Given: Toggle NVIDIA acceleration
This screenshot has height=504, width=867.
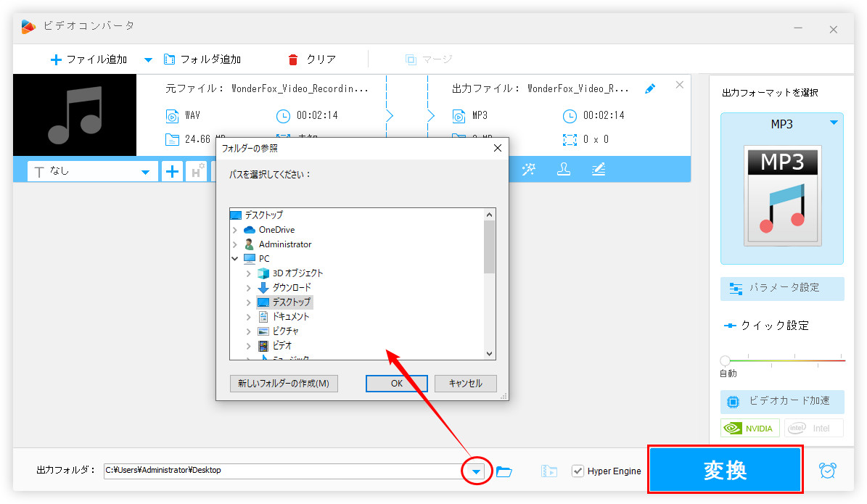Looking at the screenshot, I should (x=749, y=429).
